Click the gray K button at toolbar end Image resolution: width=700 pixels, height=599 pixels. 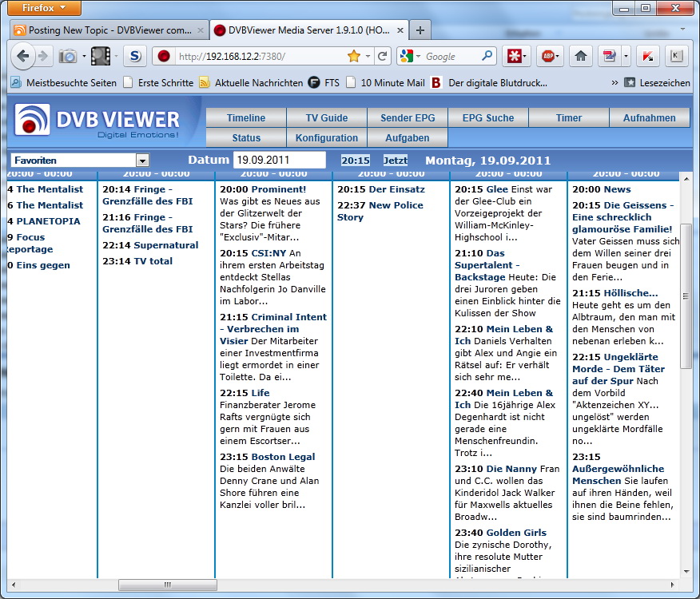[x=676, y=56]
